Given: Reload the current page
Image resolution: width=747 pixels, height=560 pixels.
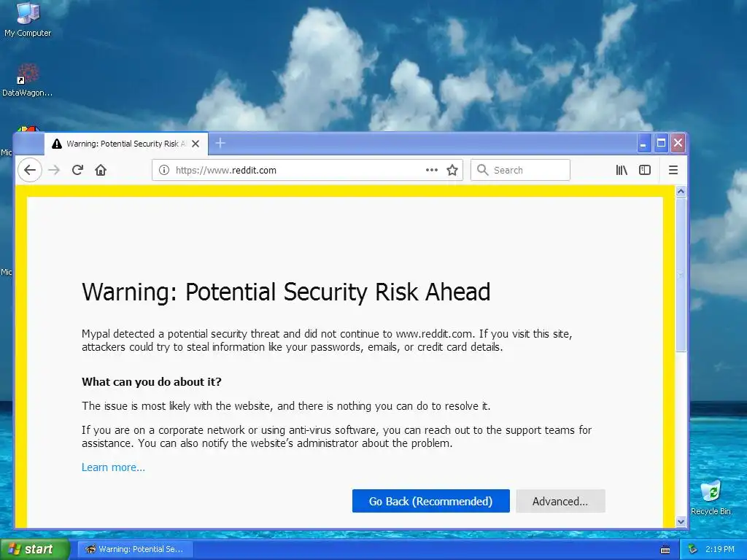Looking at the screenshot, I should point(77,170).
